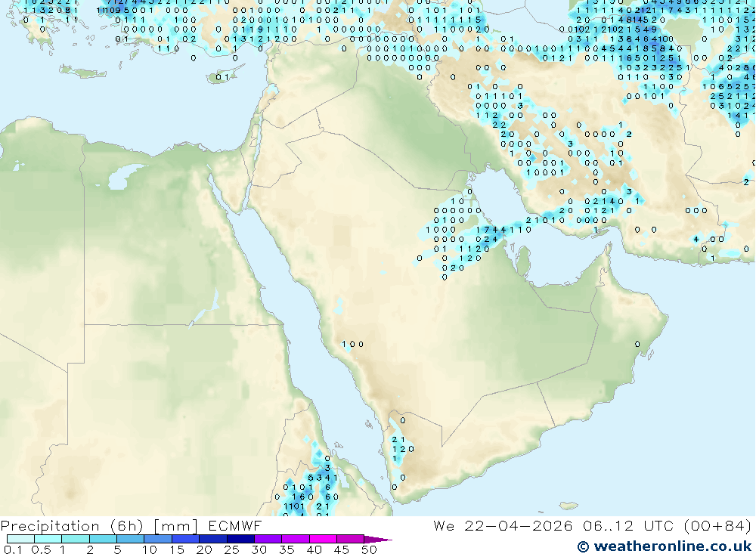Click the over-50 arrow tip of legend
The width and height of the screenshot is (756, 554).
pos(377,540)
